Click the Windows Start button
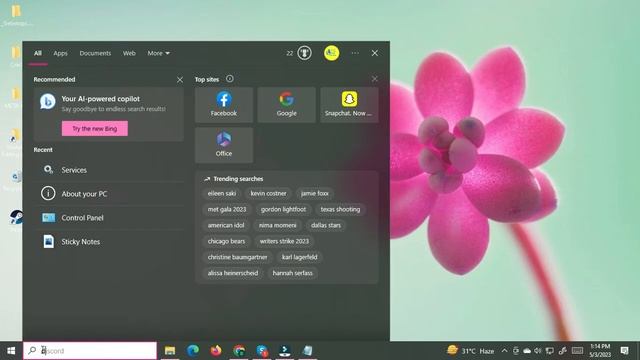The height and width of the screenshot is (360, 640). coord(11,351)
